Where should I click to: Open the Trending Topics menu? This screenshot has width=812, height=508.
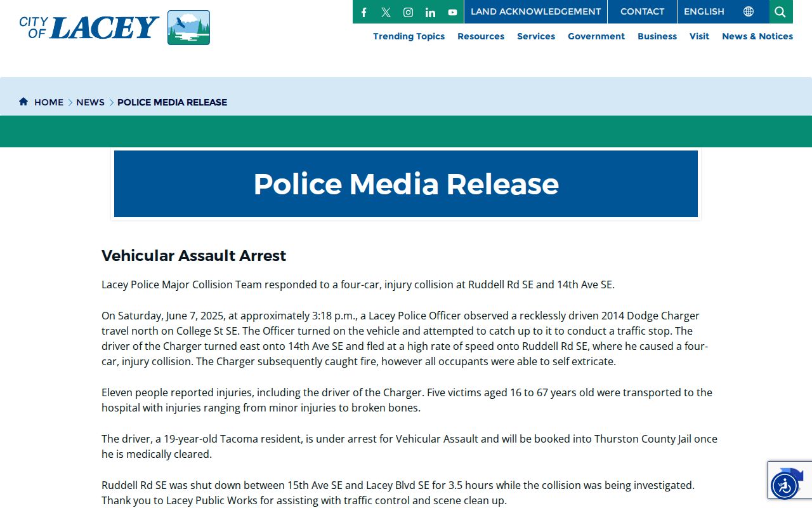(x=409, y=36)
